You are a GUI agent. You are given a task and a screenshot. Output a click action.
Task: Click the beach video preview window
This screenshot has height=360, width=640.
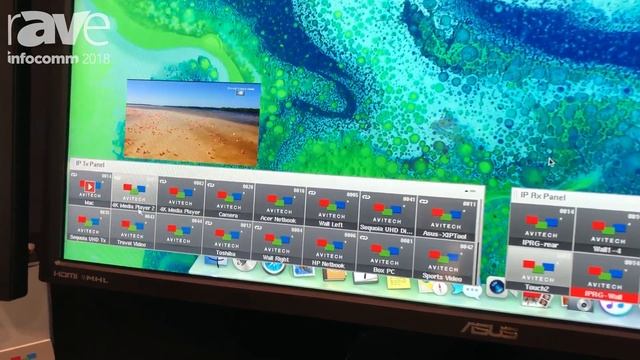coord(192,123)
